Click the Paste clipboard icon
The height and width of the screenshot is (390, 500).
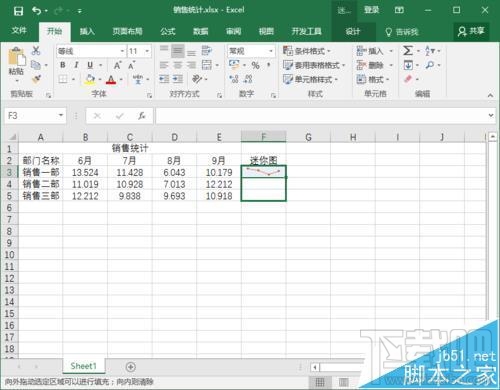pyautogui.click(x=16, y=57)
